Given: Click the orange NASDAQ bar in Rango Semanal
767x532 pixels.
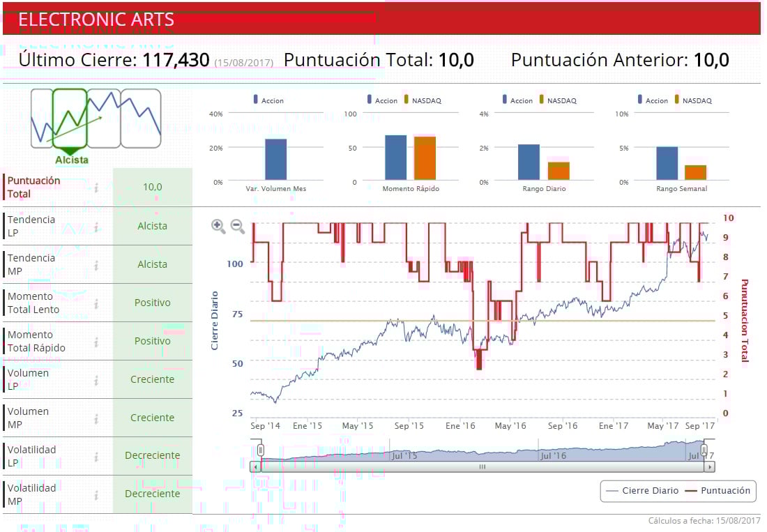Looking at the screenshot, I should pyautogui.click(x=695, y=173).
